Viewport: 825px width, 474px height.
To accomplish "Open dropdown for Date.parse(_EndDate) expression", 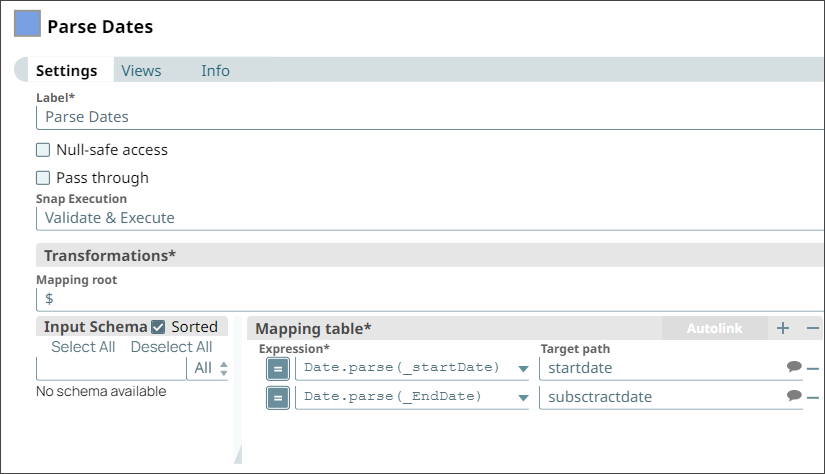I will [x=523, y=398].
